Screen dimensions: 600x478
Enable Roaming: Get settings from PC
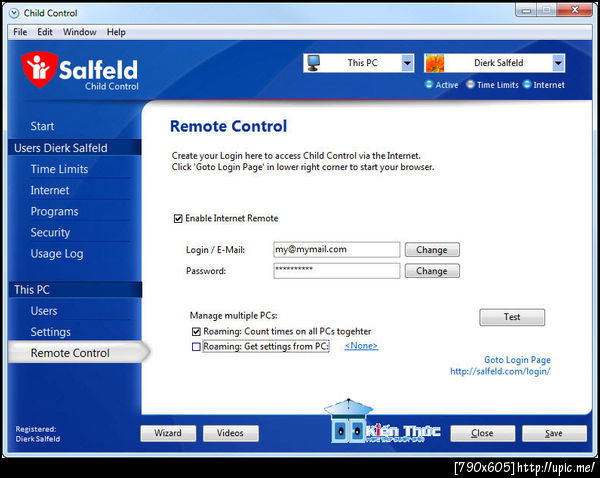196,347
